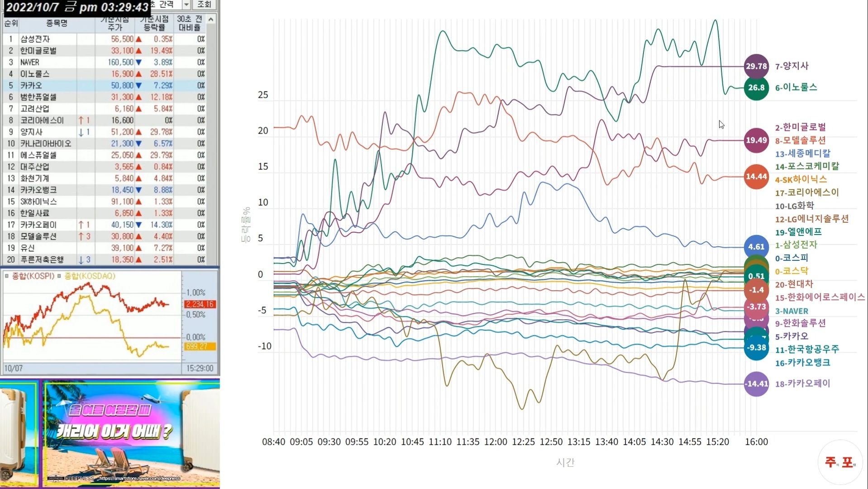Click the red up triangle beside 56,500
868x489 pixels.
tap(138, 39)
